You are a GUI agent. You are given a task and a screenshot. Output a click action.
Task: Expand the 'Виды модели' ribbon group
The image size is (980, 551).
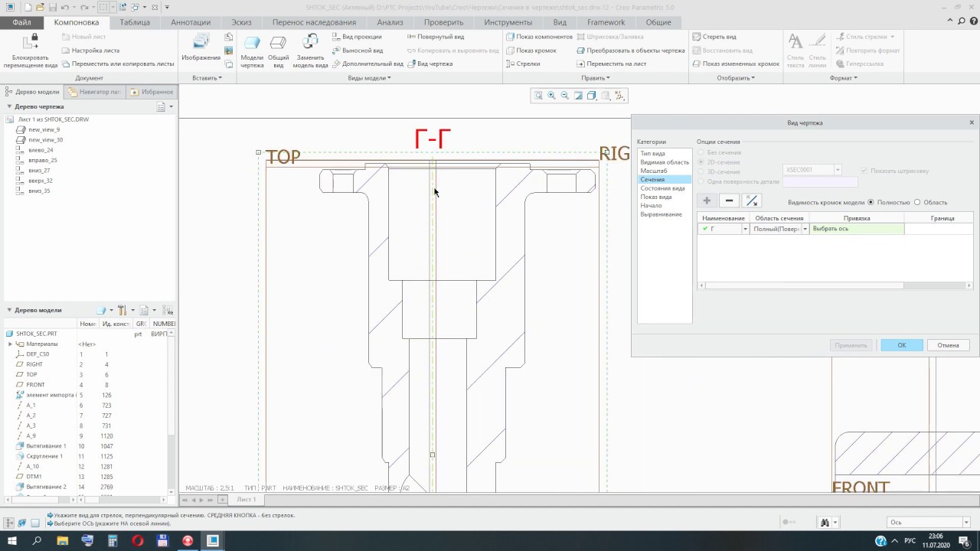369,78
